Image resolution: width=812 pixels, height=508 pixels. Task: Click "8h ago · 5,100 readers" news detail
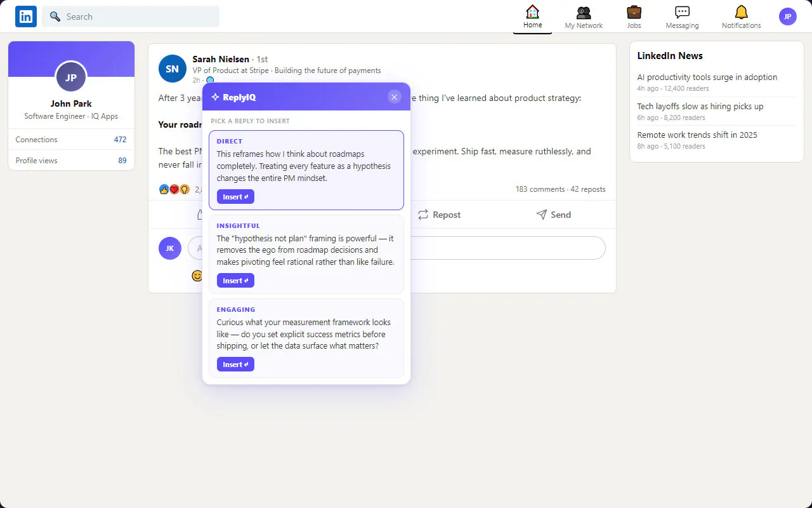tap(671, 146)
